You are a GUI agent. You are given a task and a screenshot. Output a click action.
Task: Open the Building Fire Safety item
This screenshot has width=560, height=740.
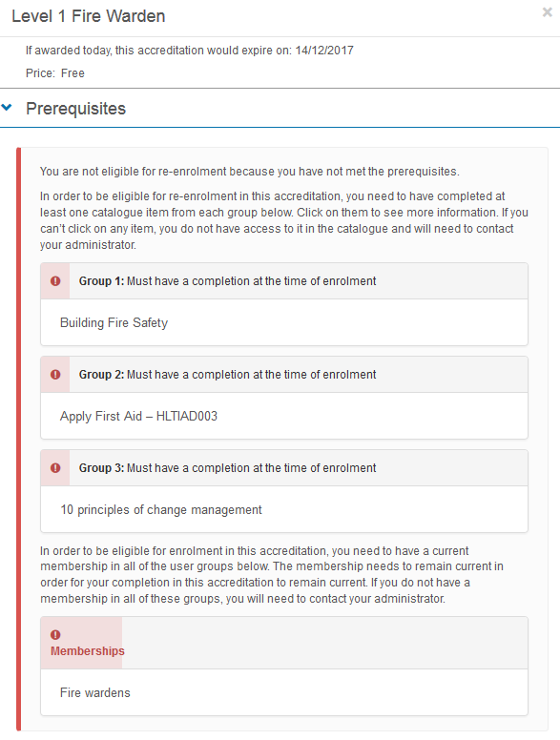[114, 323]
